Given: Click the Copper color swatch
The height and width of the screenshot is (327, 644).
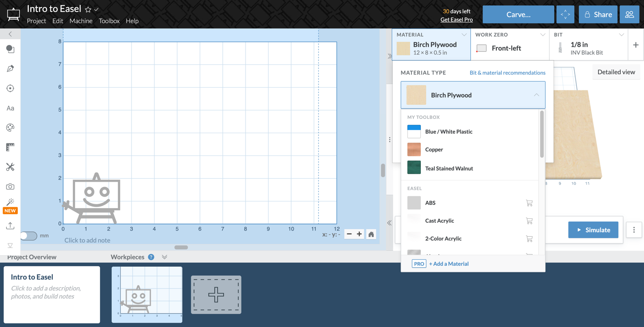Looking at the screenshot, I should pos(414,150).
